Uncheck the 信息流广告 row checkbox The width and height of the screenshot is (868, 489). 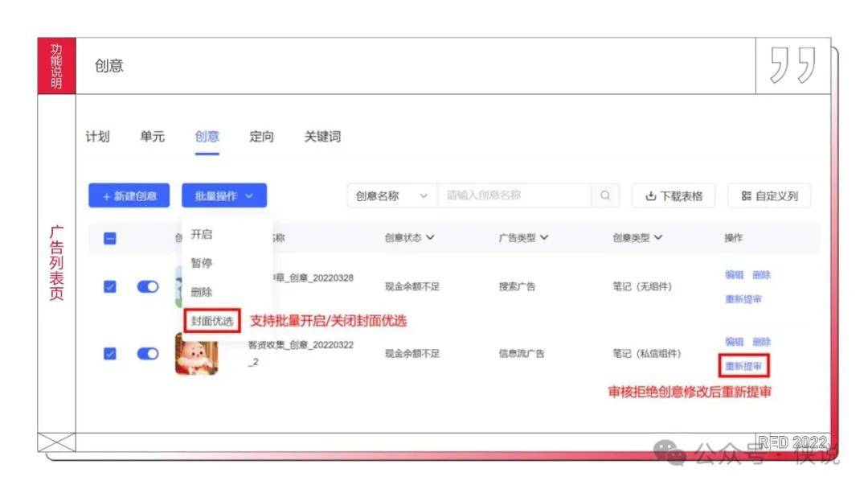click(109, 353)
